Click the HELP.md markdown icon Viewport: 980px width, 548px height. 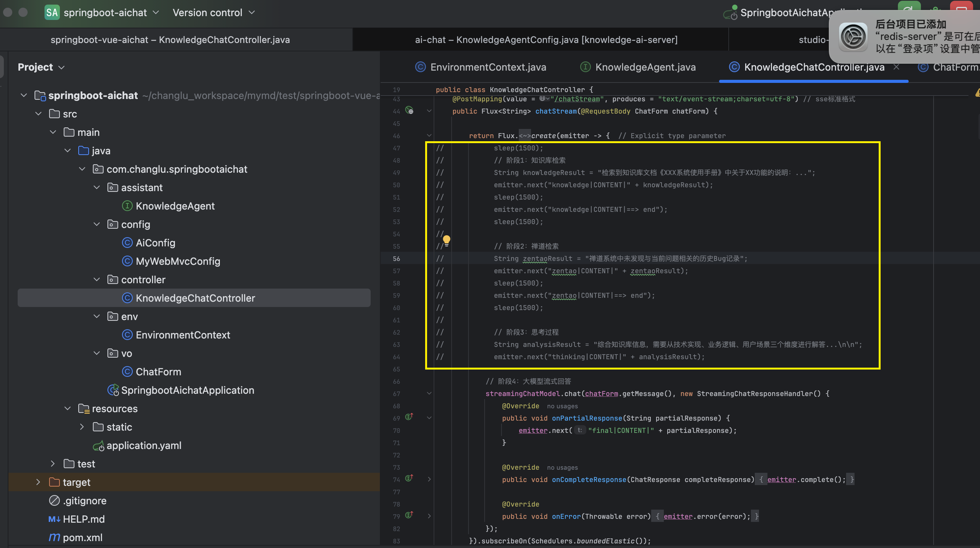tap(54, 519)
